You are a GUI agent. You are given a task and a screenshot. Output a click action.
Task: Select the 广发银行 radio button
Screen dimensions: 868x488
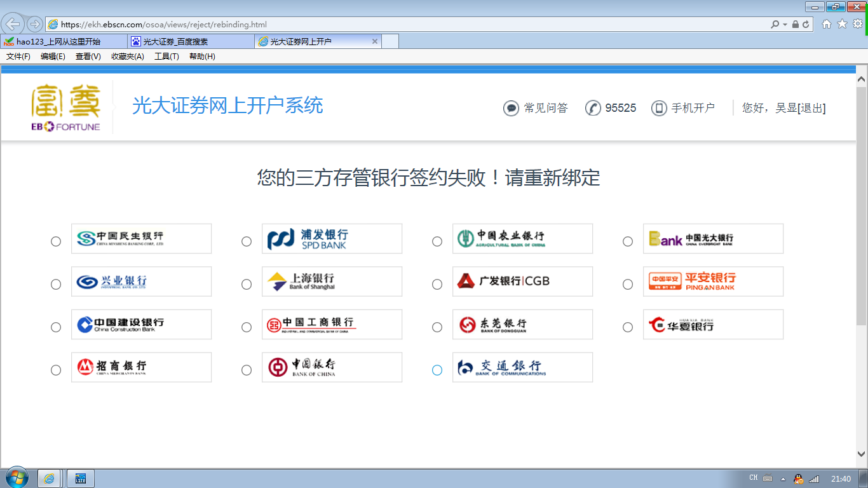pyautogui.click(x=437, y=285)
